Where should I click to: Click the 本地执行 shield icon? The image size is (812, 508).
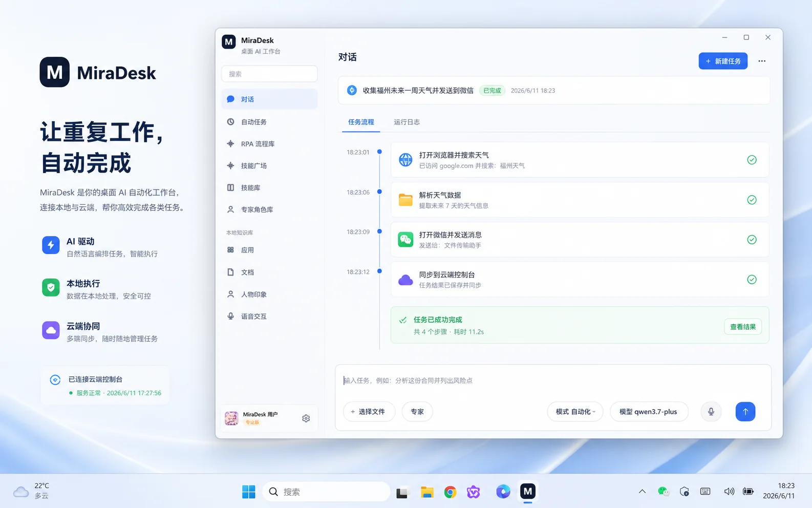coord(51,288)
